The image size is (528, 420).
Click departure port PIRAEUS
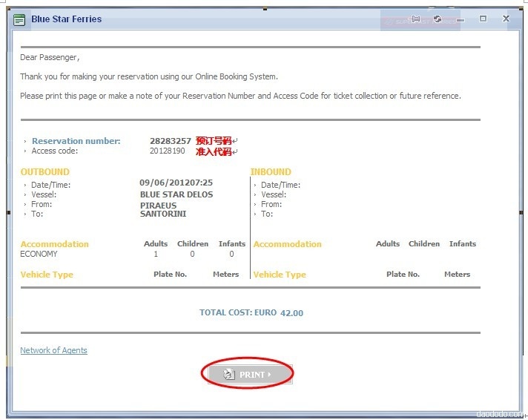tap(158, 206)
